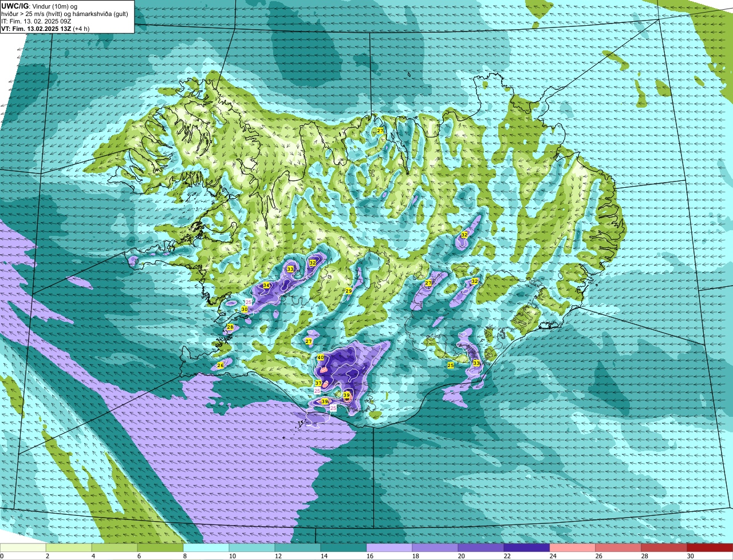The height and width of the screenshot is (560, 733).
Task: Click legend tick label 10
Action: point(232,556)
